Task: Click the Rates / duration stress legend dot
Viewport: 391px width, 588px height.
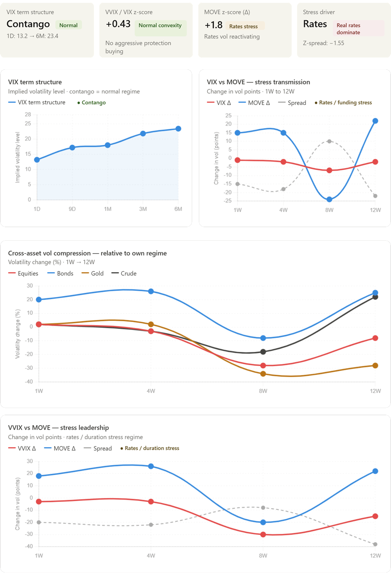Action: click(x=122, y=449)
